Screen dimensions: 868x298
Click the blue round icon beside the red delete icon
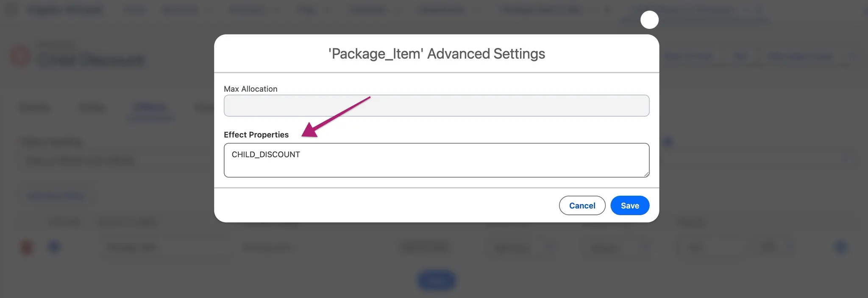point(54,247)
